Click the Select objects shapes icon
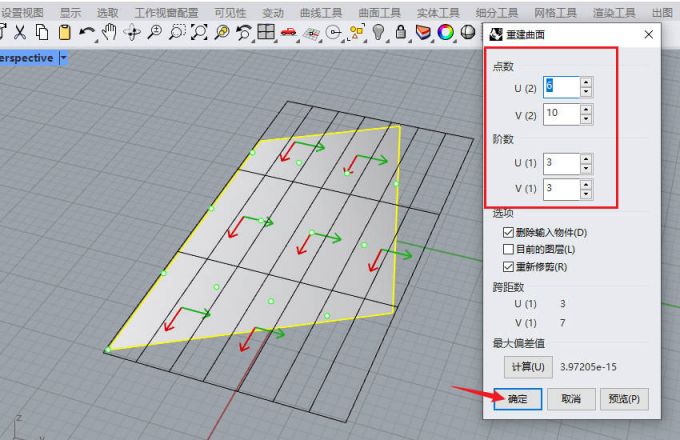The image size is (680, 440). [x=356, y=33]
